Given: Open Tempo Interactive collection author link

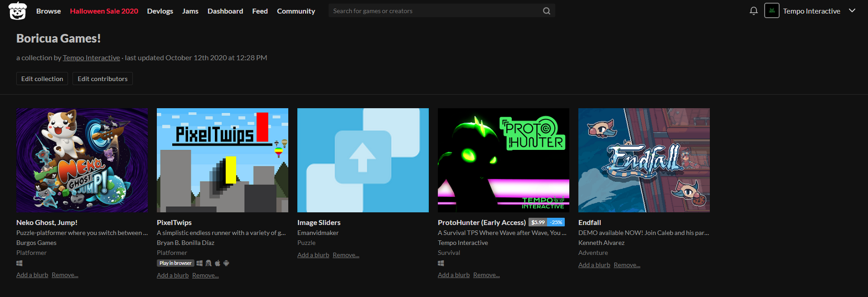Looking at the screenshot, I should (x=91, y=58).
